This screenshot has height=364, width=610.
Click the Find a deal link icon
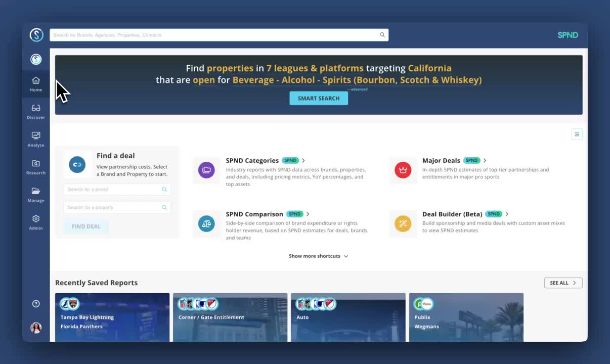[x=77, y=164]
